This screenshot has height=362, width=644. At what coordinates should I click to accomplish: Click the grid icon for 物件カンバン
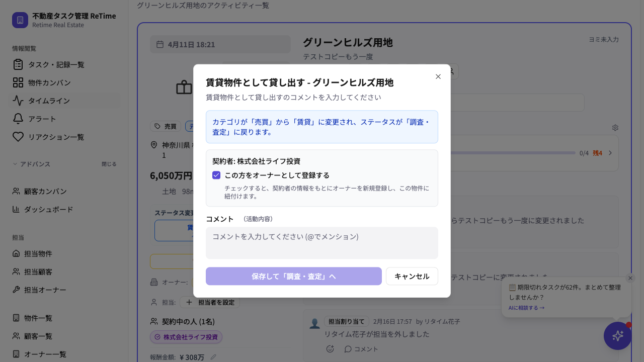click(18, 82)
